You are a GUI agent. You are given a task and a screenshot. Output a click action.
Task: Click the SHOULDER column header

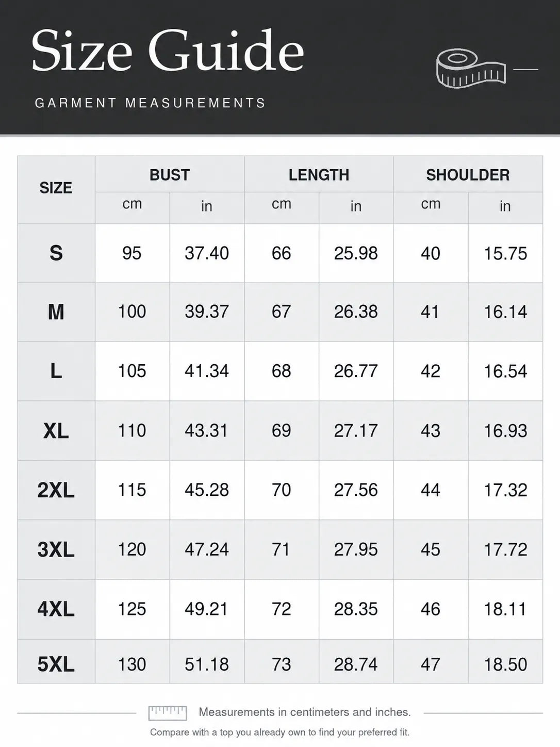pos(468,175)
